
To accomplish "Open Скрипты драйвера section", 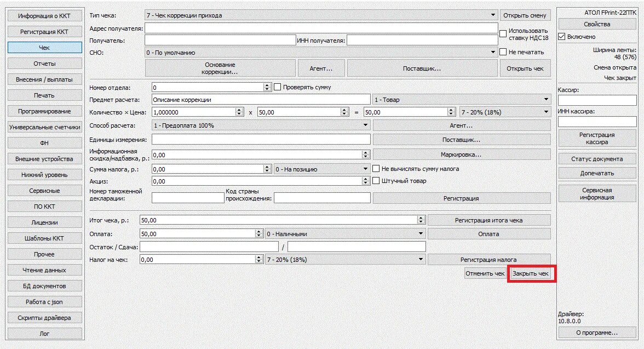I will [x=44, y=318].
